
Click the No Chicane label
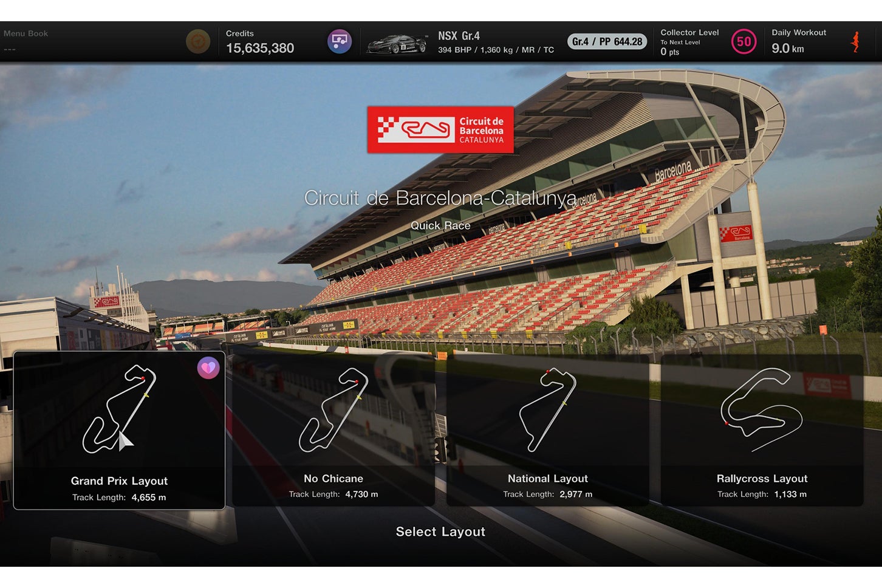pyautogui.click(x=333, y=479)
